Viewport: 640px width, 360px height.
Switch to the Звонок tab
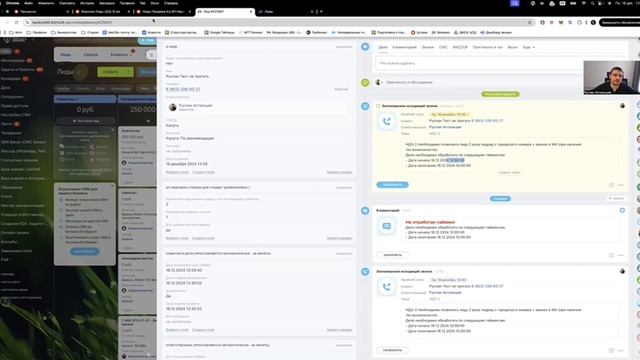[427, 47]
